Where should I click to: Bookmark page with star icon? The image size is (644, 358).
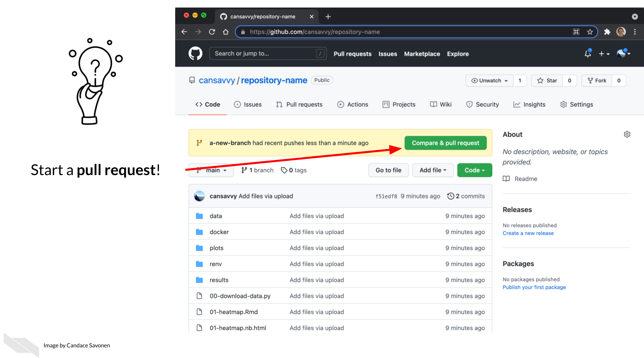590,32
